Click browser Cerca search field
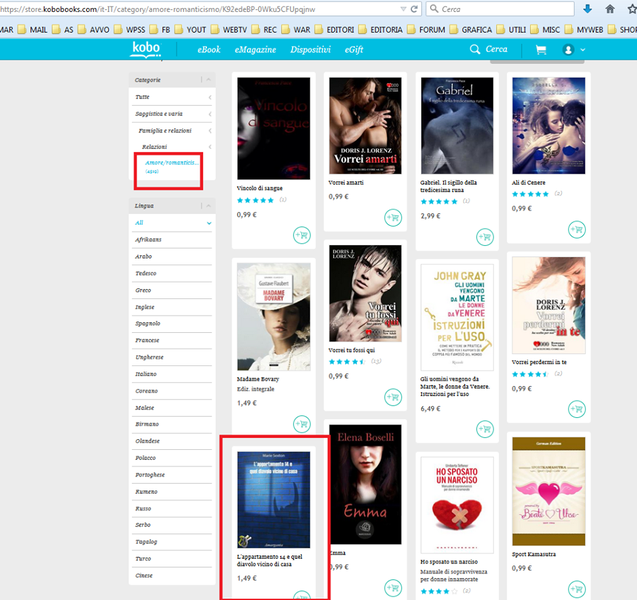This screenshot has width=637, height=600. coord(500,9)
